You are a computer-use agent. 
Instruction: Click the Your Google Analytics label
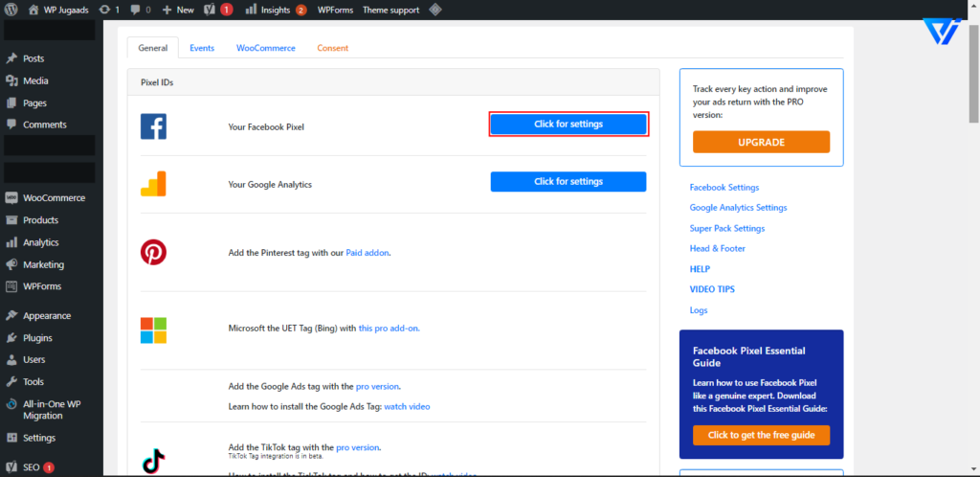[270, 185]
